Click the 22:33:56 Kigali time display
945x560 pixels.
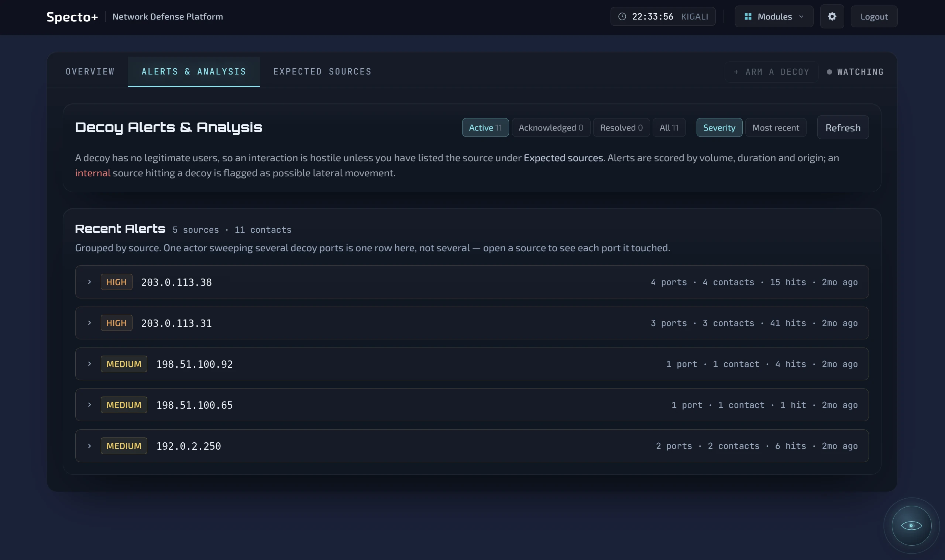pyautogui.click(x=663, y=17)
